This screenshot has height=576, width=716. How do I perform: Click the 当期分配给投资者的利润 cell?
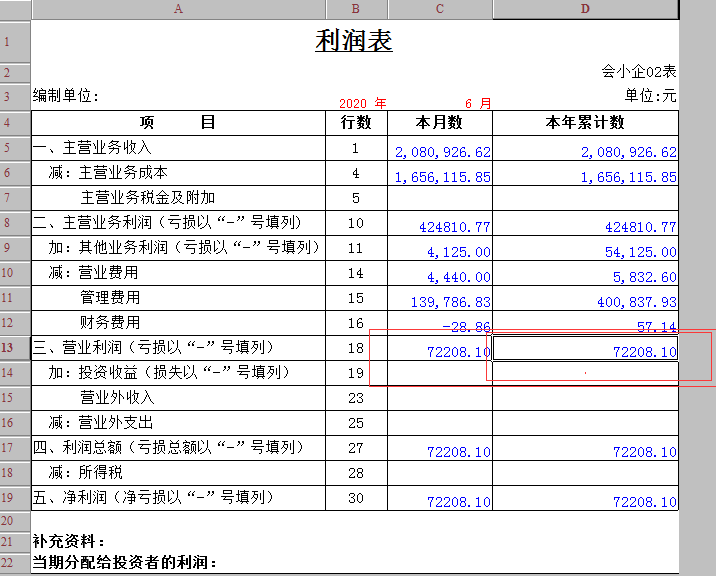(x=124, y=562)
